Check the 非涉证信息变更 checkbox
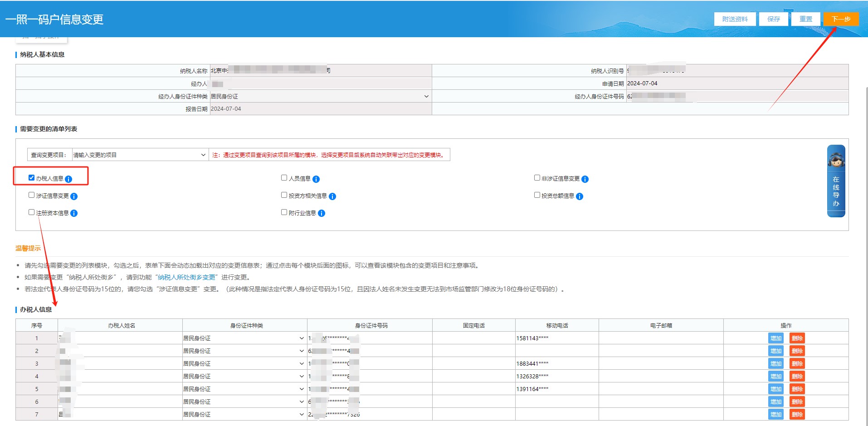This screenshot has height=426, width=868. pyautogui.click(x=537, y=178)
